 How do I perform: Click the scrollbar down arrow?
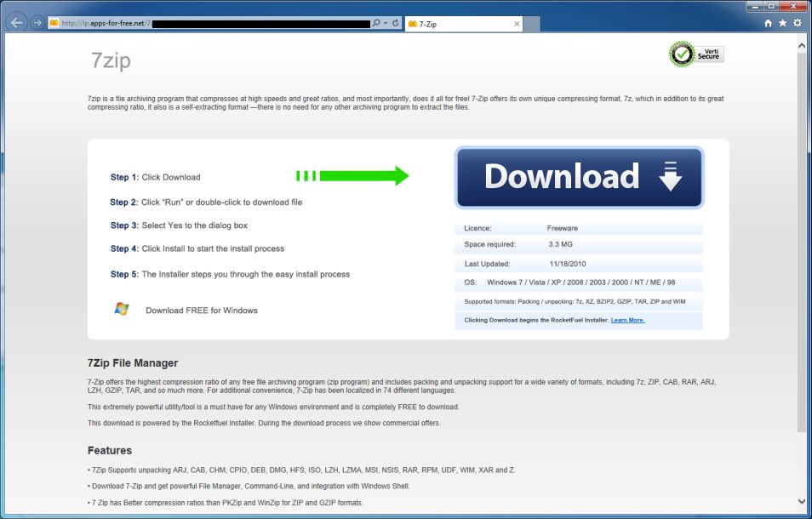(x=802, y=501)
